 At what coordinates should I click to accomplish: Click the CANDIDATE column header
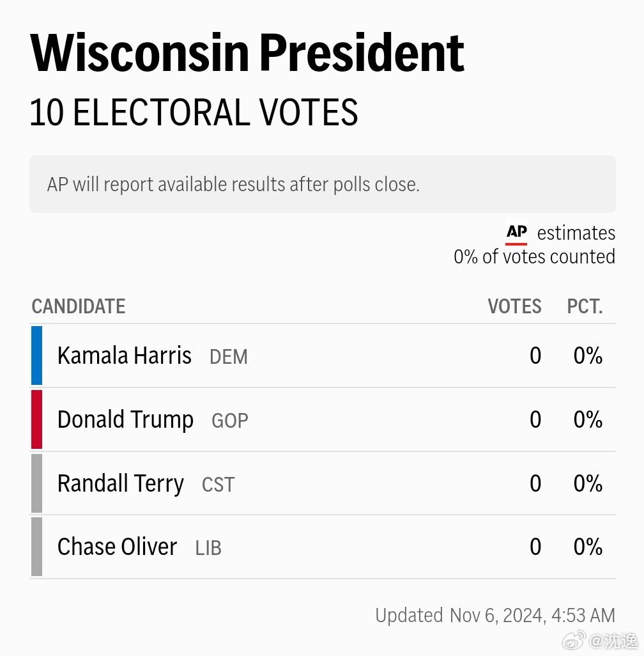click(x=79, y=306)
